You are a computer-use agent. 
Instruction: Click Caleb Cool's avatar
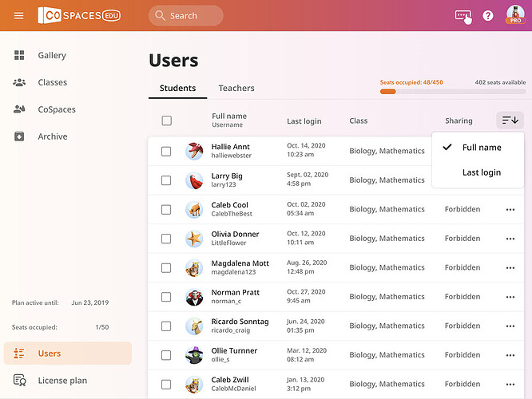pos(194,210)
